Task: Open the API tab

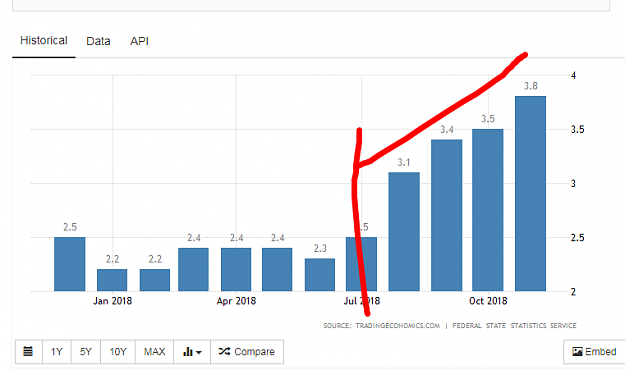Action: tap(139, 41)
